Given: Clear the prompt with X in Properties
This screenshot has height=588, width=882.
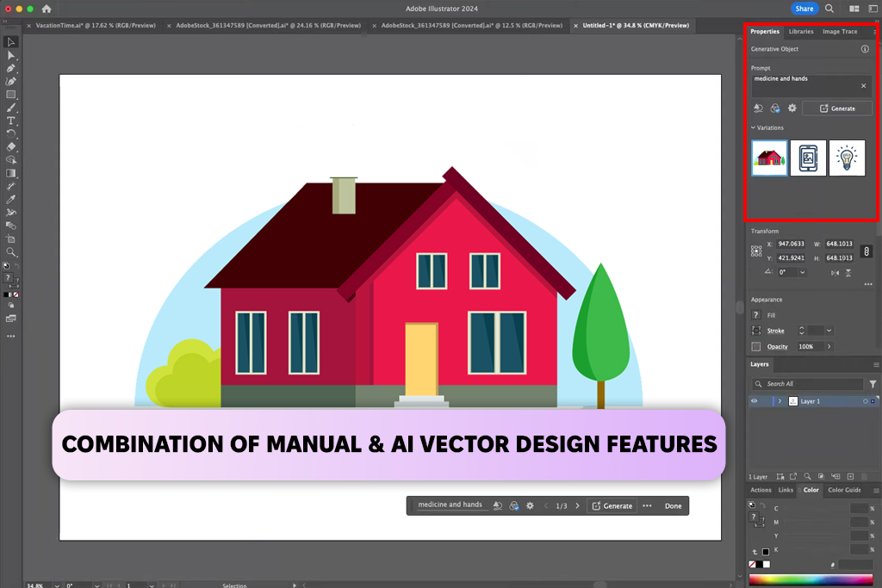Looking at the screenshot, I should [863, 86].
